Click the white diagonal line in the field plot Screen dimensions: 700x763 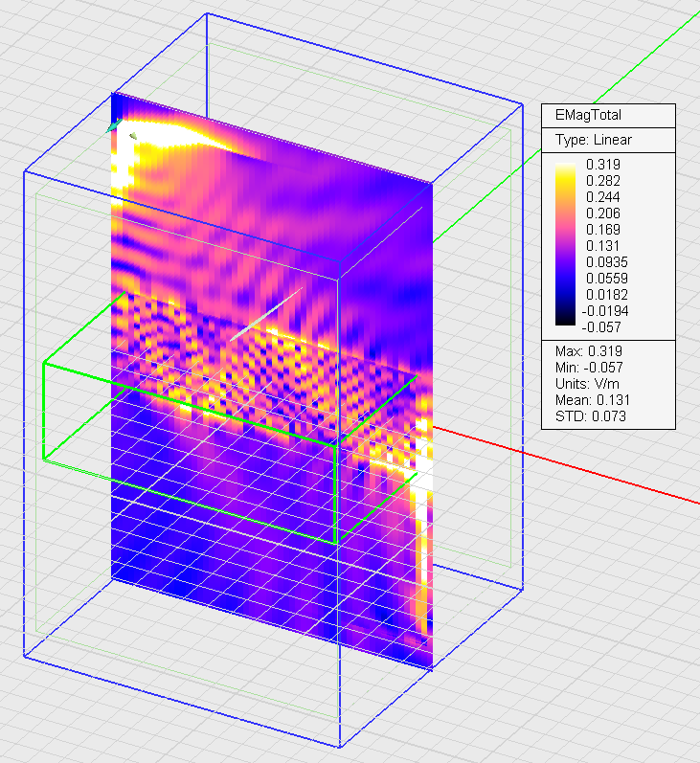266,313
